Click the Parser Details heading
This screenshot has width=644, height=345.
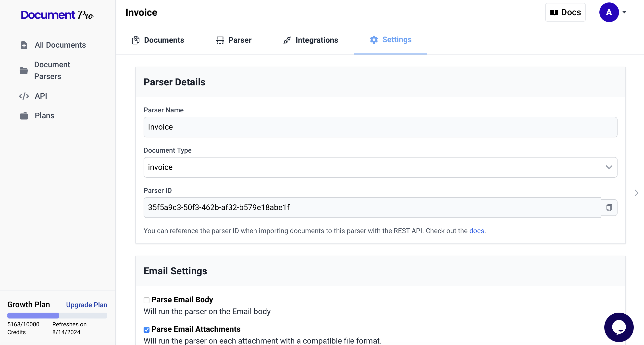tap(174, 82)
